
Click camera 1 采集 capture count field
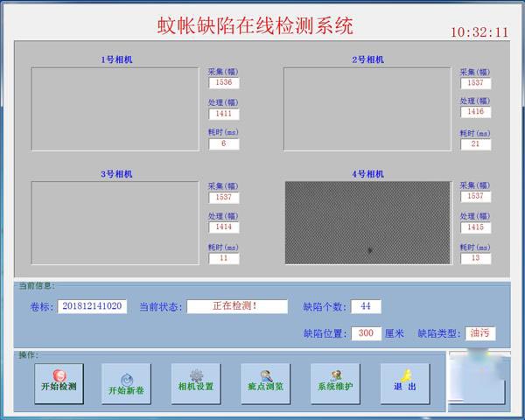(223, 83)
